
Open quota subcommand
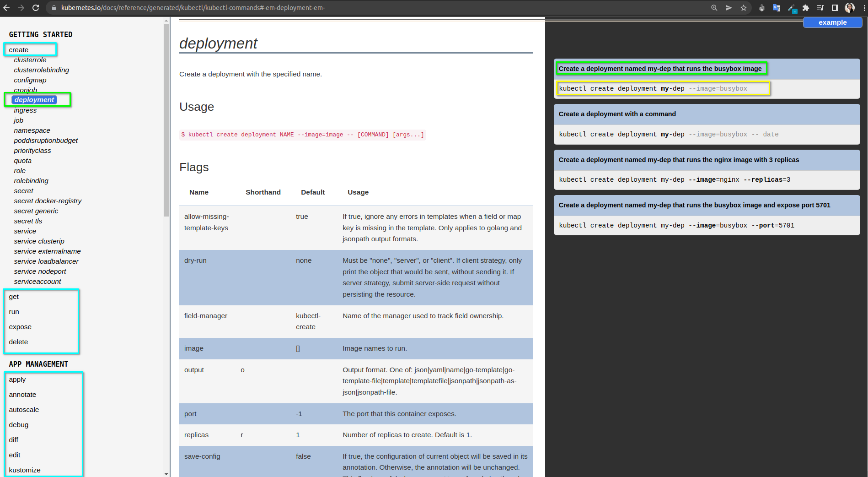[x=23, y=161]
